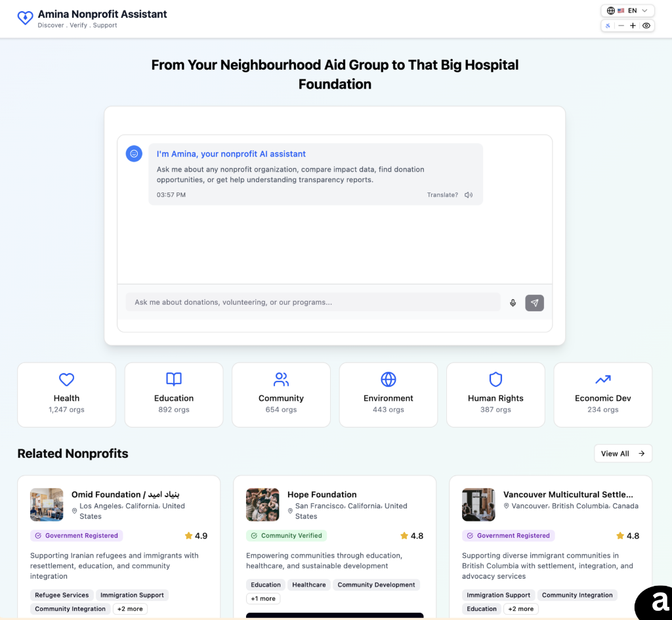Click Omid's Government Registered badge
The image size is (672, 620).
(x=76, y=535)
